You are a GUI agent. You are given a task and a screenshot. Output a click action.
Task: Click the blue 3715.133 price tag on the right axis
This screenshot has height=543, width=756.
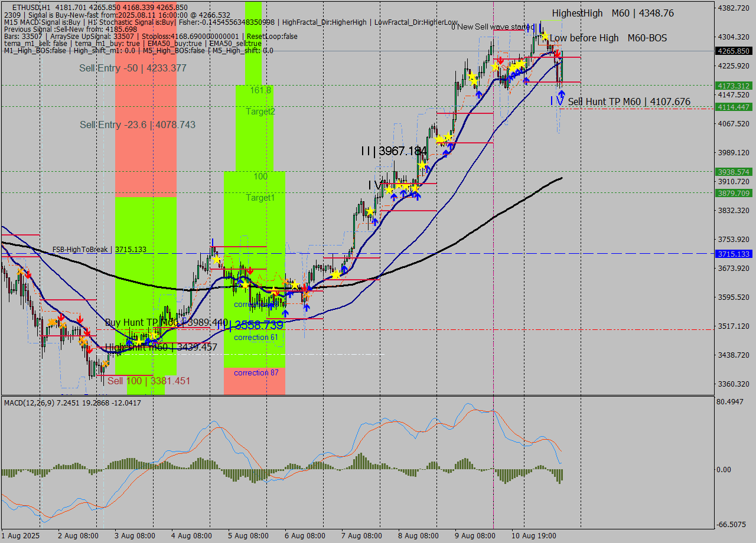click(732, 254)
